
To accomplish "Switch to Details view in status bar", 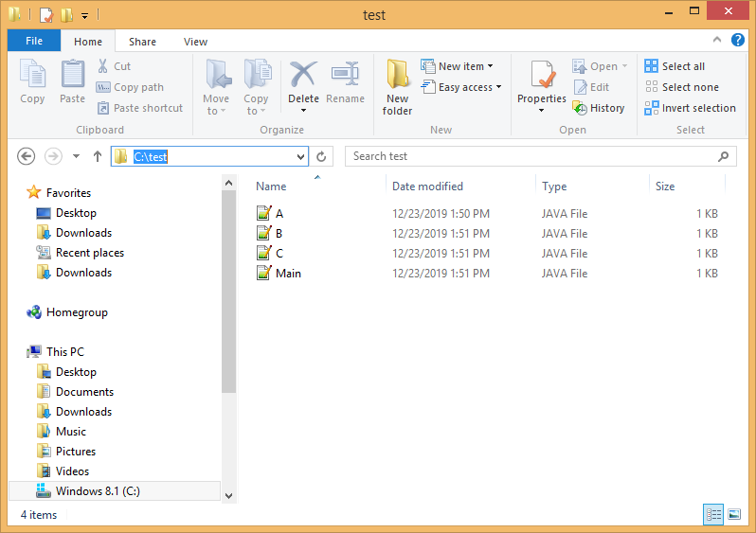I will [713, 514].
